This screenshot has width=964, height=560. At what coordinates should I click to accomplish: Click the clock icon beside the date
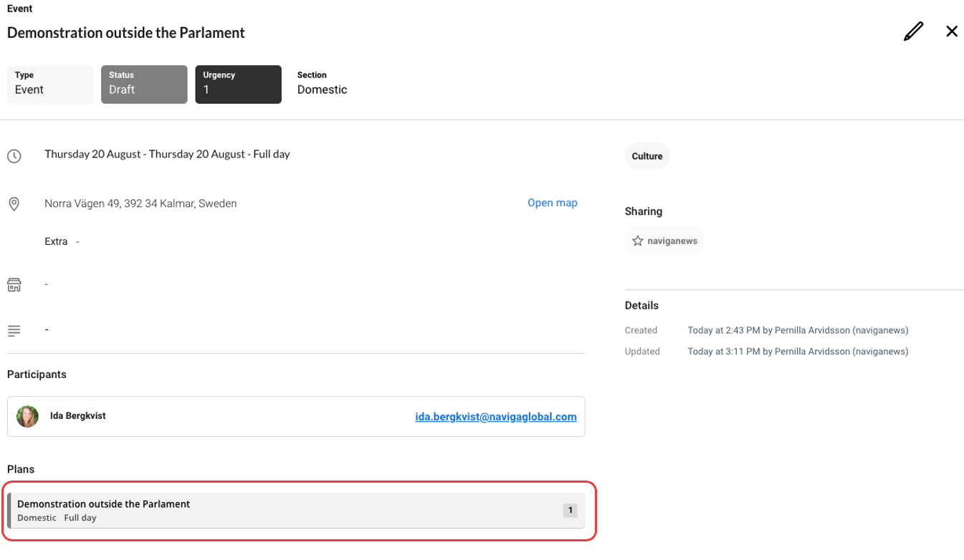click(14, 155)
